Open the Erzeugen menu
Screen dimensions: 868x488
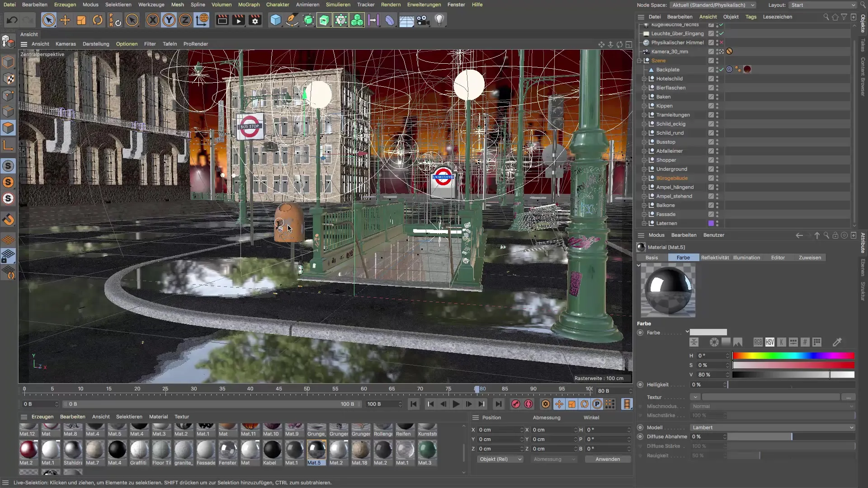pyautogui.click(x=65, y=5)
